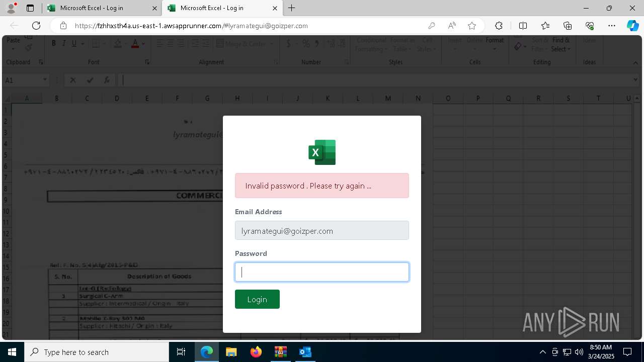644x362 pixels.
Task: Toggle Italic in the Excel ribbon
Action: click(64, 44)
